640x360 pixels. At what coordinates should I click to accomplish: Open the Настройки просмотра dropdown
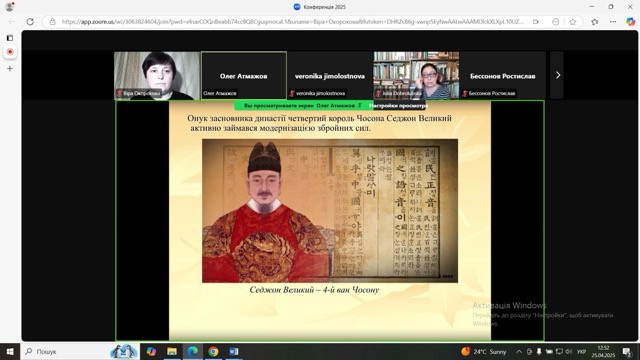(x=398, y=106)
